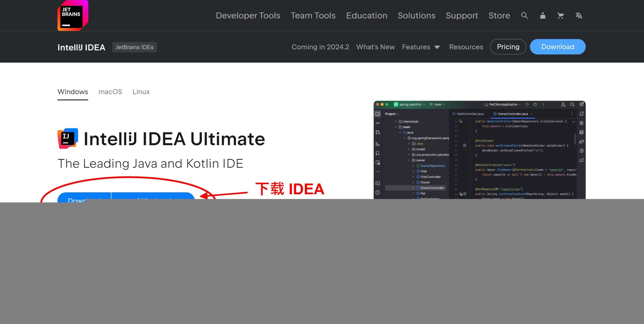644x324 pixels.
Task: Open the account profile icon
Action: click(x=543, y=16)
